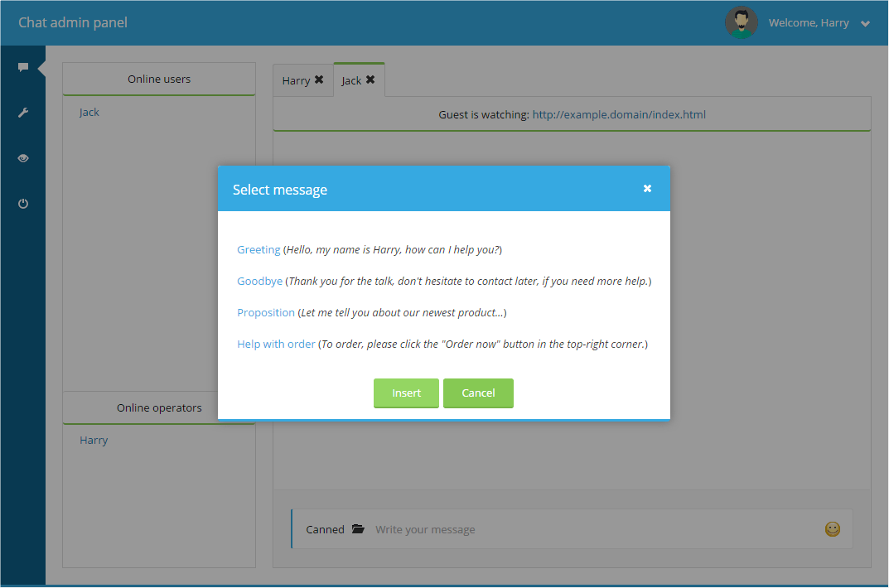This screenshot has width=889, height=588.
Task: Choose the Greeting canned message
Action: point(258,250)
